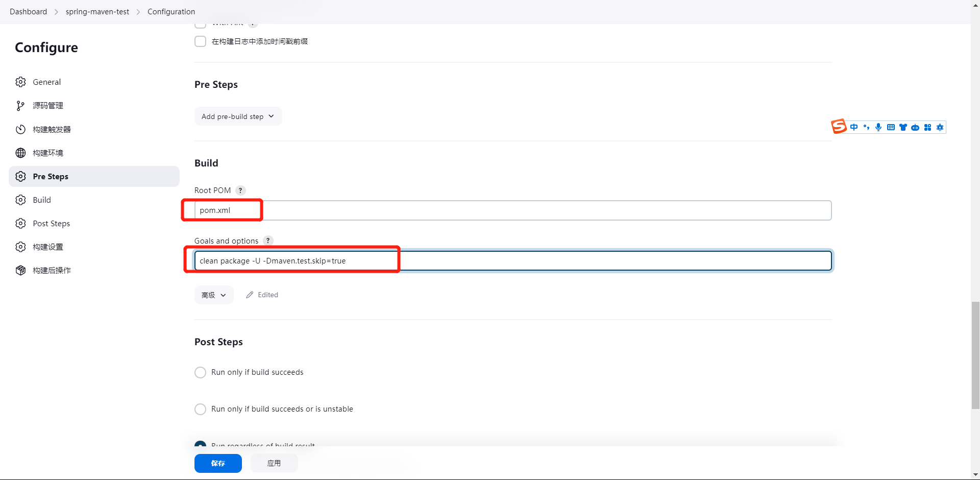Click gear icon beside Pre Steps
Screen dimensions: 980x480
pyautogui.click(x=20, y=176)
